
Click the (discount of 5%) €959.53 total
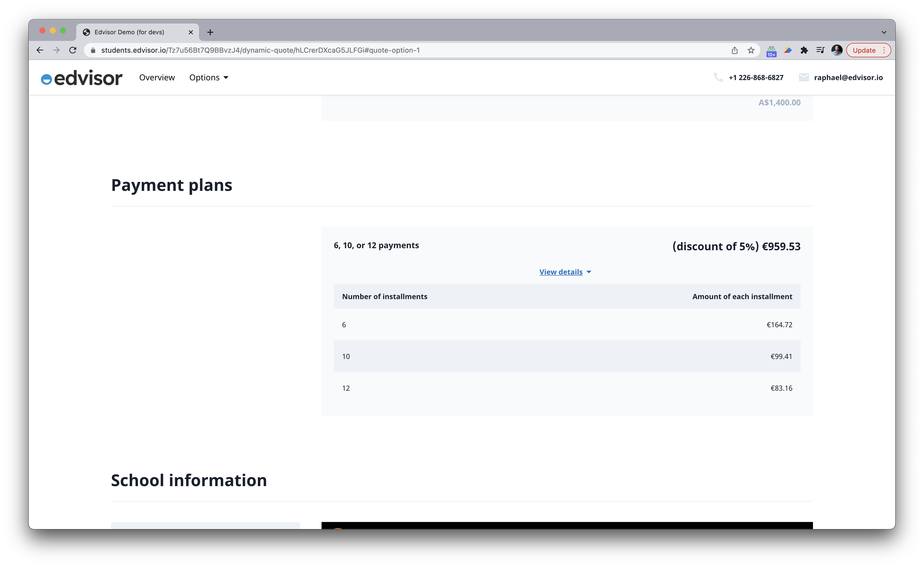(x=736, y=246)
